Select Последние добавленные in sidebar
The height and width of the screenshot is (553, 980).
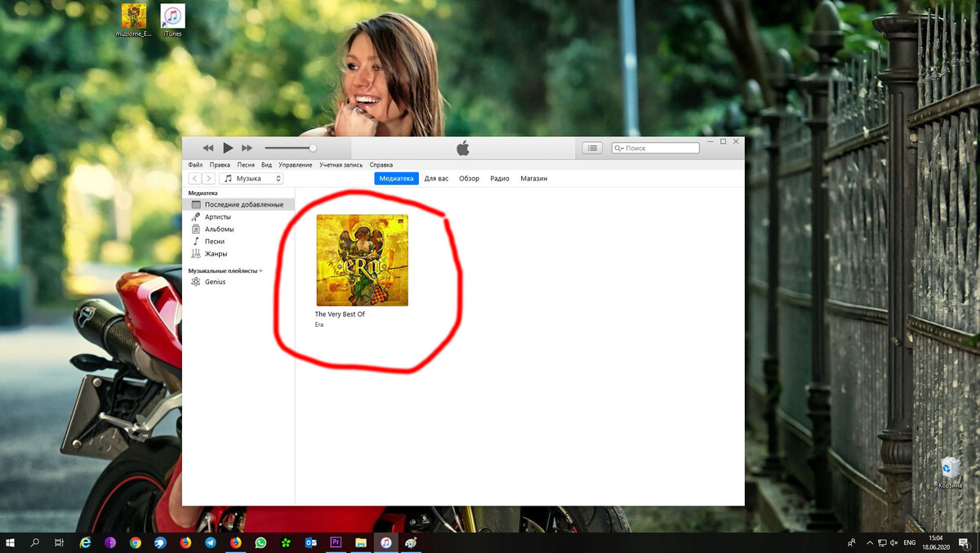pos(238,204)
